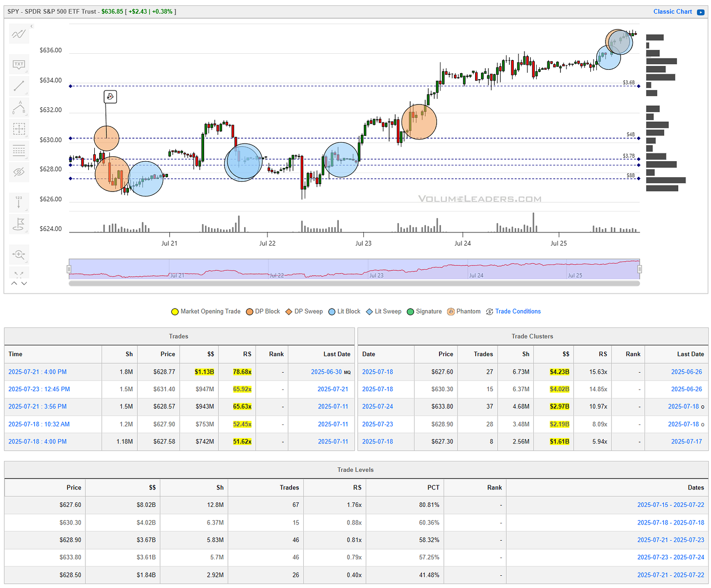Open dates 2025-07-21 - 2025-07-23 link
The image size is (711, 588).
pos(670,540)
